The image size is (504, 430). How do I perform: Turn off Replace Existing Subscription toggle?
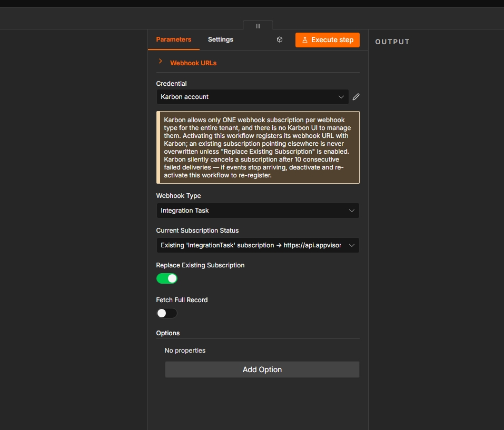pyautogui.click(x=167, y=278)
